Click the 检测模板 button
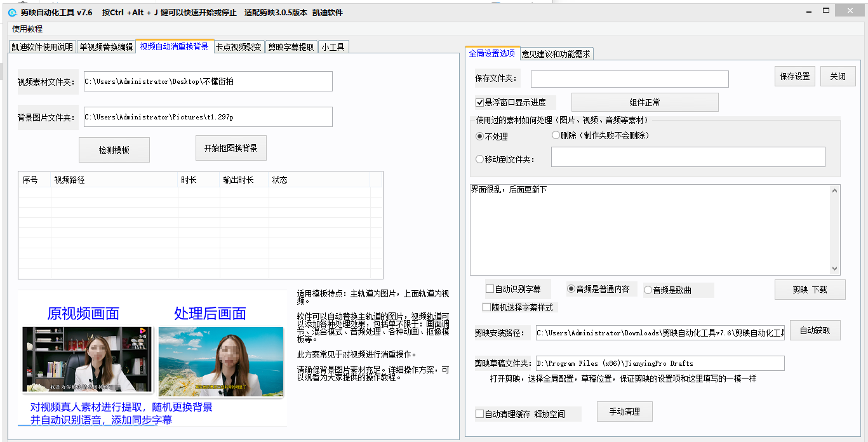Screen dimensions: 868x442 (114, 150)
